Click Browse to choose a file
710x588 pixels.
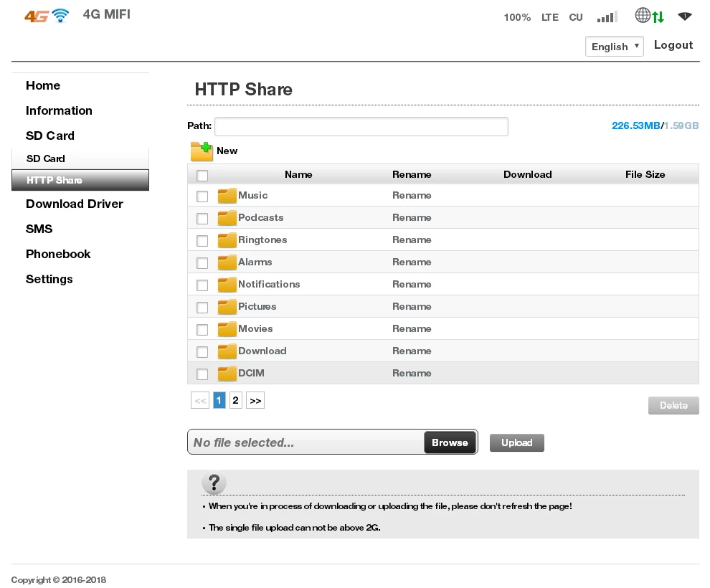point(450,442)
